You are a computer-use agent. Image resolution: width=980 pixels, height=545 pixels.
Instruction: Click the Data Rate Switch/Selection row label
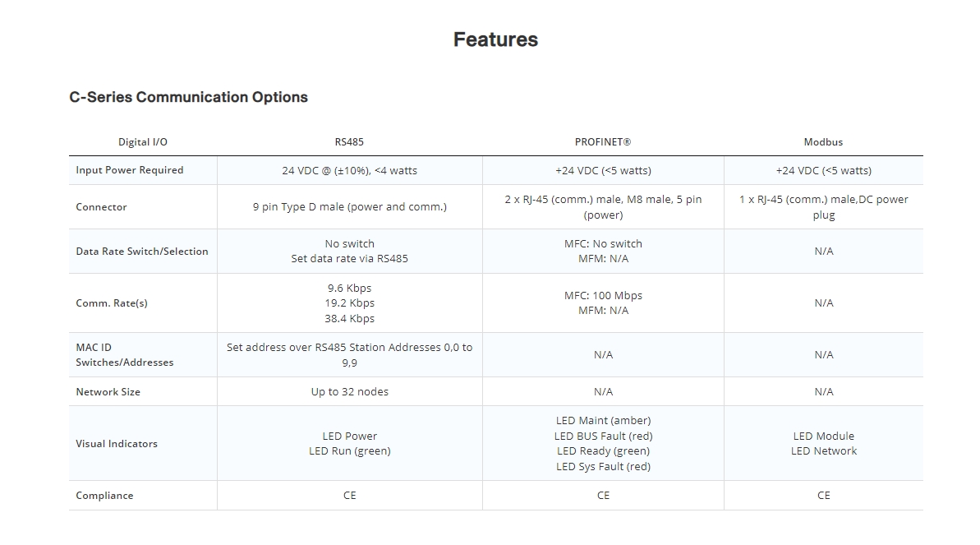tap(142, 252)
